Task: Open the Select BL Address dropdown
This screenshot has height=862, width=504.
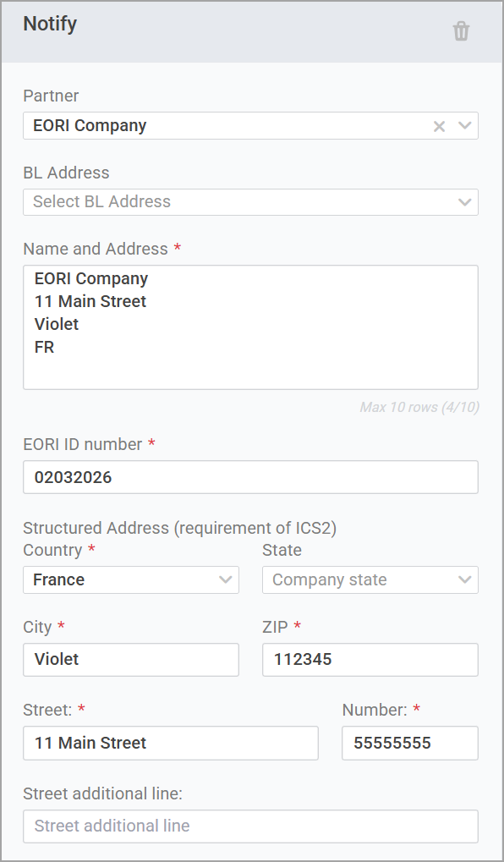Action: point(250,202)
